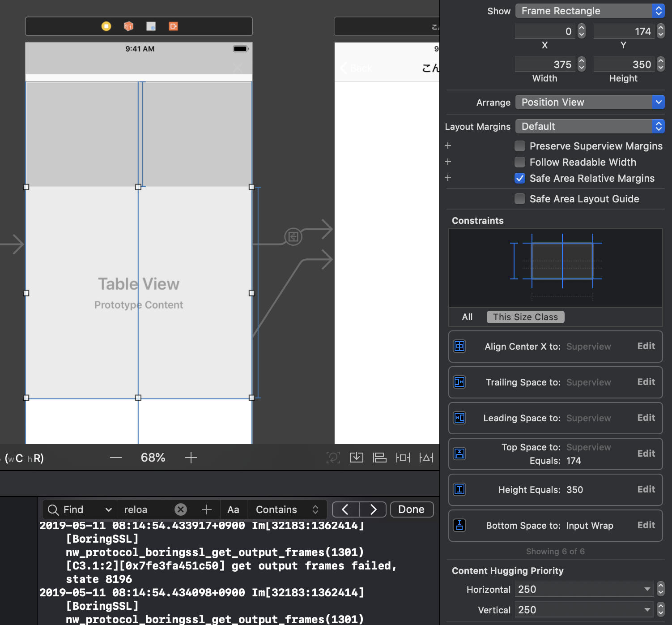Click Done in the console find bar
Screen dimensions: 672x625
click(411, 509)
